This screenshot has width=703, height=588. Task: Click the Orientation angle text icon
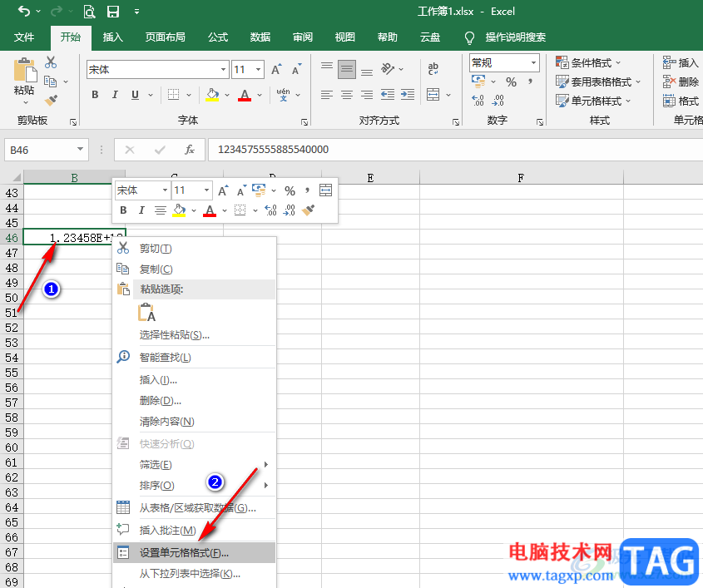pos(388,69)
